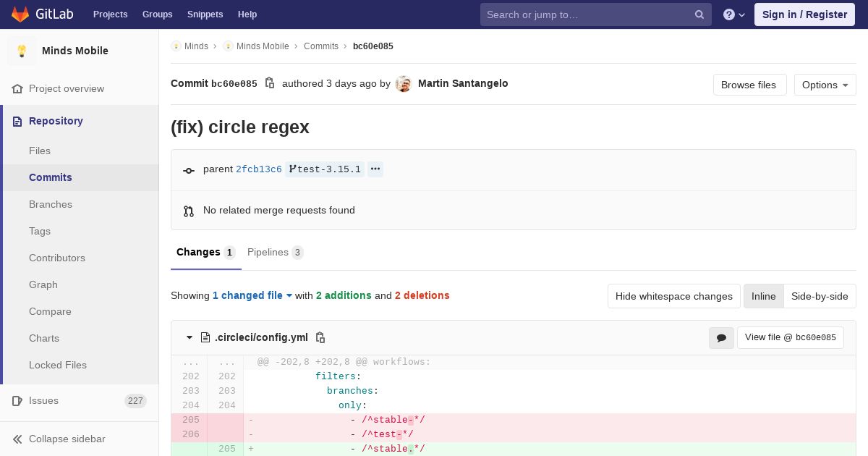Viewport: 868px width, 456px height.
Task: Expand the ellipsis next to test-3.15.1
Action: tap(375, 169)
